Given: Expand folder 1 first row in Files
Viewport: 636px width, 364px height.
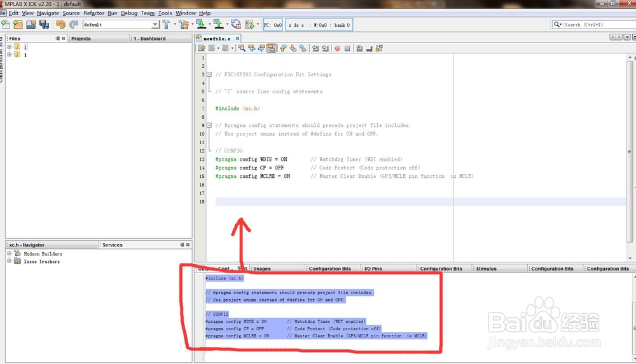Looking at the screenshot, I should click(9, 47).
